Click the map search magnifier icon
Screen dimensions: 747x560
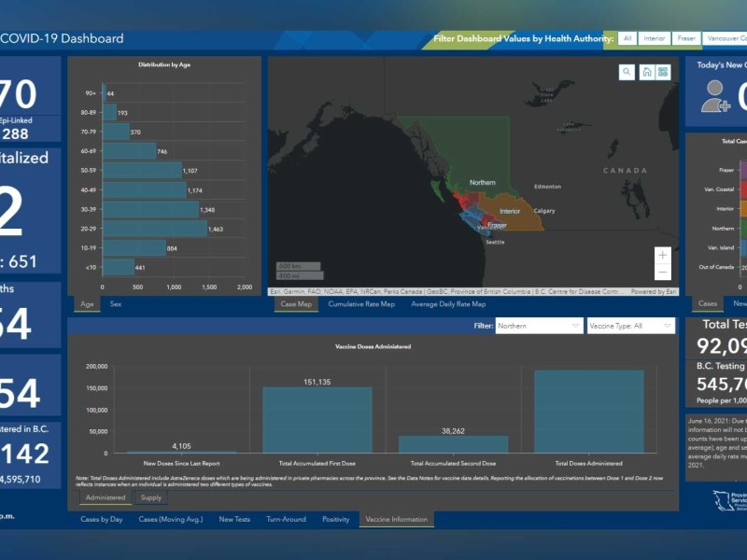point(627,72)
